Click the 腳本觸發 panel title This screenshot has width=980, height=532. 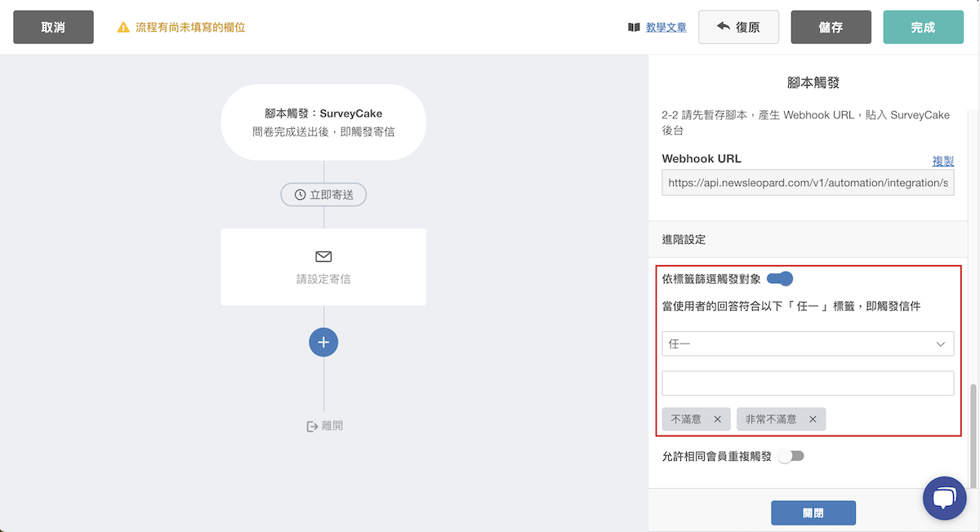(x=813, y=82)
